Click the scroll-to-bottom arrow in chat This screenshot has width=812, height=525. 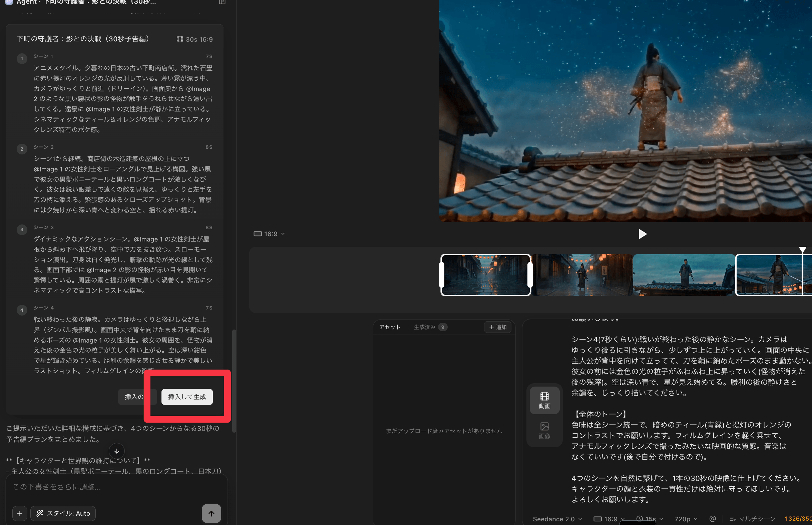116,451
